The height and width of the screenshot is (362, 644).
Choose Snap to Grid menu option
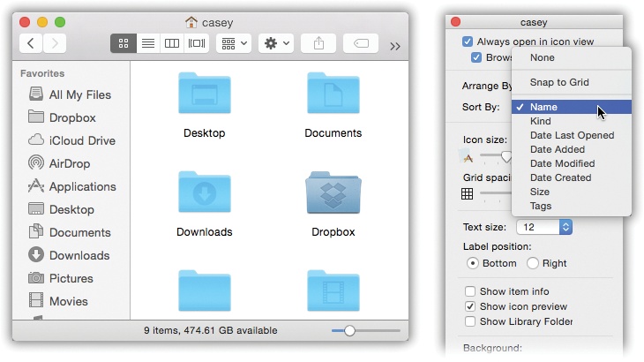(559, 82)
